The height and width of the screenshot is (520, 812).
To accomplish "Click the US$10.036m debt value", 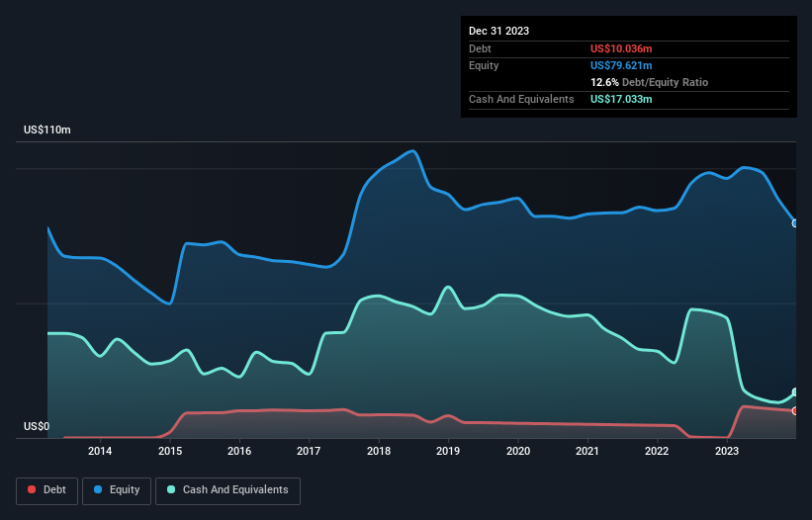I will pos(621,48).
